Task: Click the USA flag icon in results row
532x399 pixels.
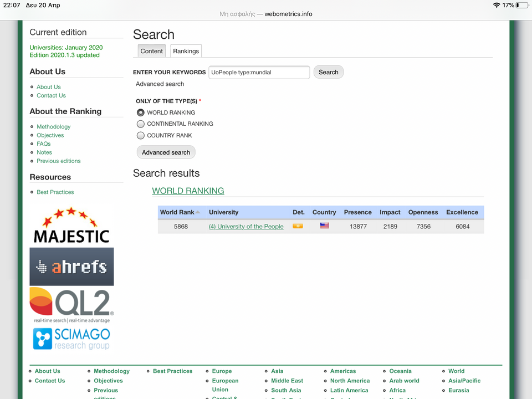Action: coord(324,226)
